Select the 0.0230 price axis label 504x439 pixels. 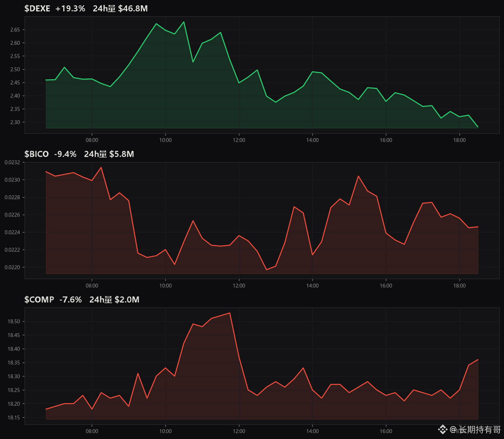pos(12,180)
